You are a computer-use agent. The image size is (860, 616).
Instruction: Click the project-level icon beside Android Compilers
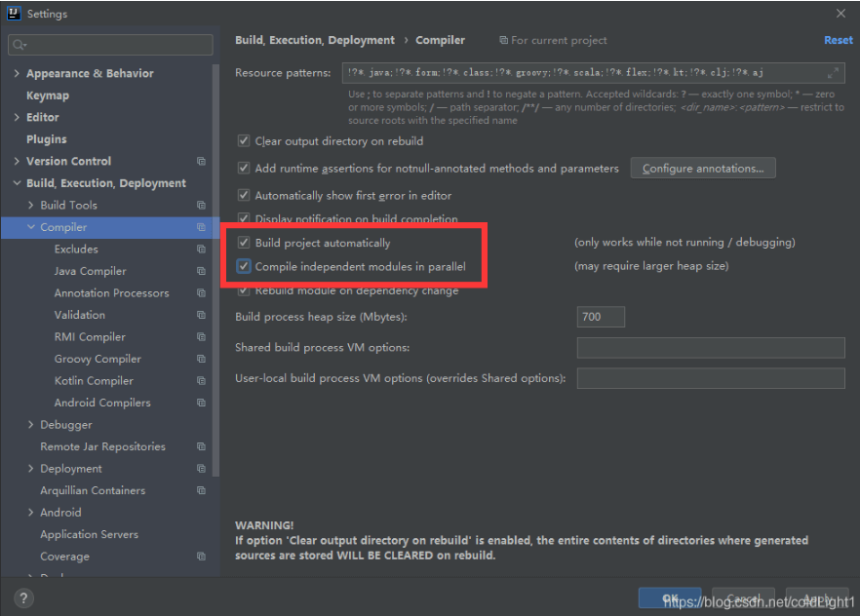[x=201, y=403]
